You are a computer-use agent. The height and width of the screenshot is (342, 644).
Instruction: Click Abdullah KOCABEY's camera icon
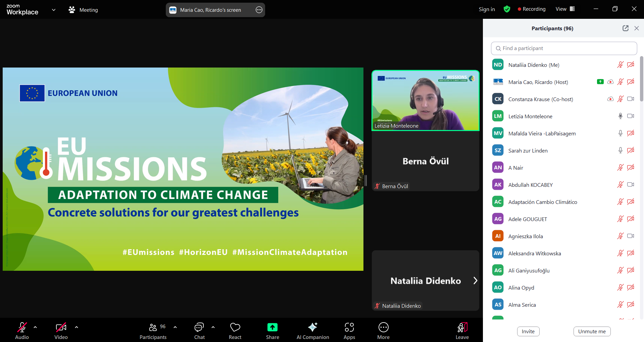coord(631,184)
